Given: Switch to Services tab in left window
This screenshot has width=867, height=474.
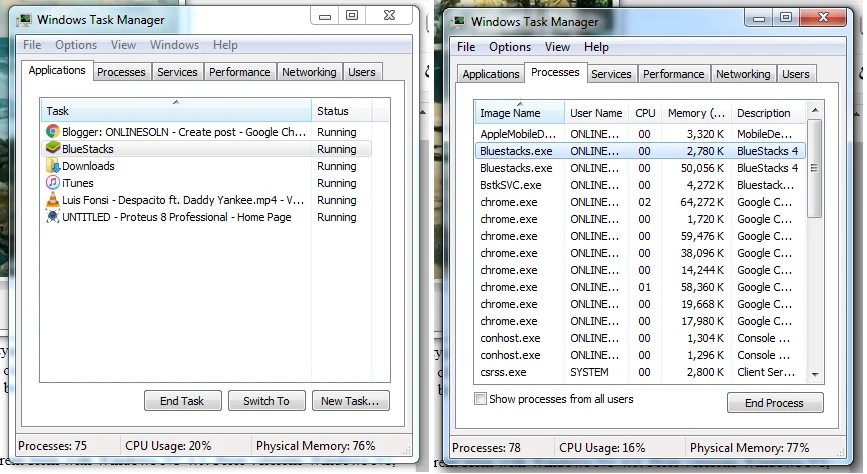Looking at the screenshot, I should point(177,72).
